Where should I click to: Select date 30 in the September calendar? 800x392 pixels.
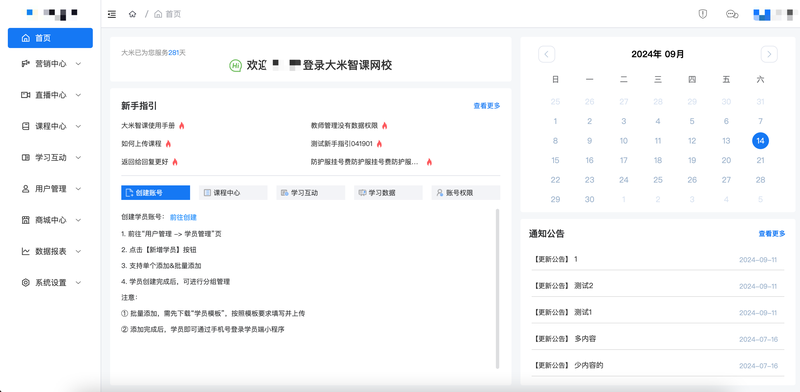click(589, 200)
